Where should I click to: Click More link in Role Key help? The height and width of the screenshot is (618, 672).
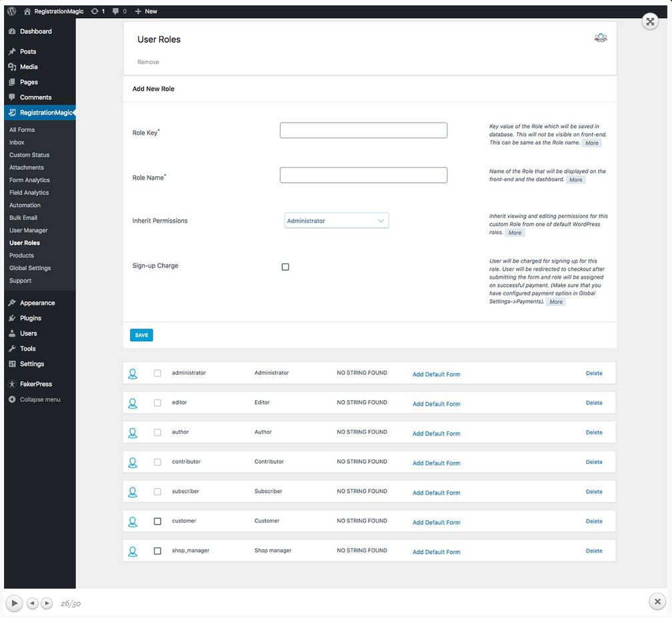click(x=592, y=143)
